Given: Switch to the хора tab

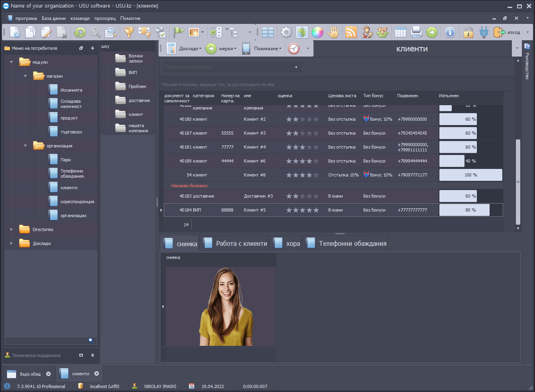Looking at the screenshot, I should click(x=286, y=243).
